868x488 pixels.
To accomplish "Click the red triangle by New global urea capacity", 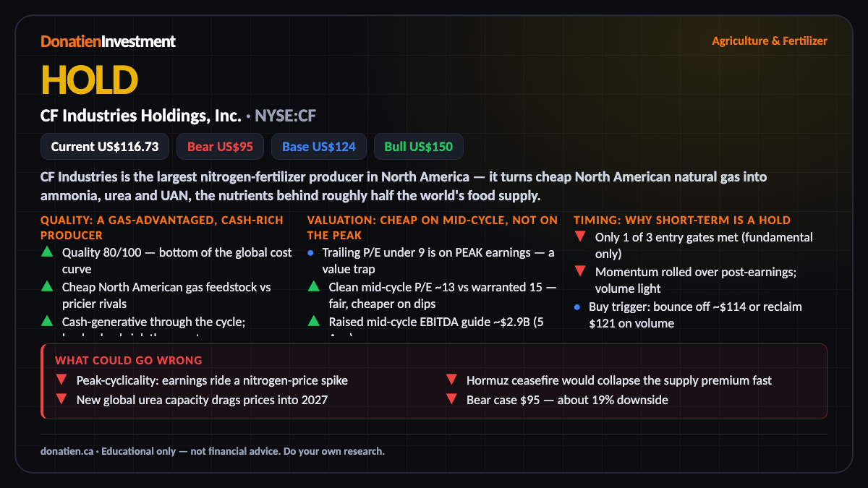I will (61, 399).
